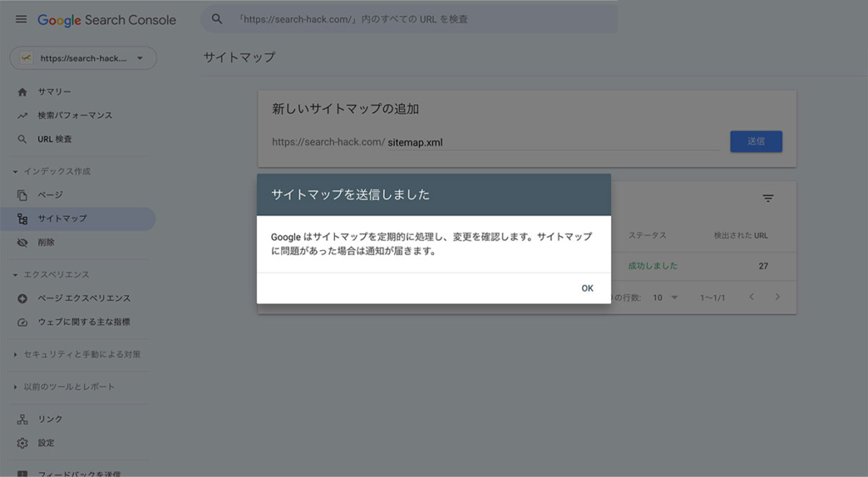Click 新しいサイトマップの追加 card title

pyautogui.click(x=345, y=109)
